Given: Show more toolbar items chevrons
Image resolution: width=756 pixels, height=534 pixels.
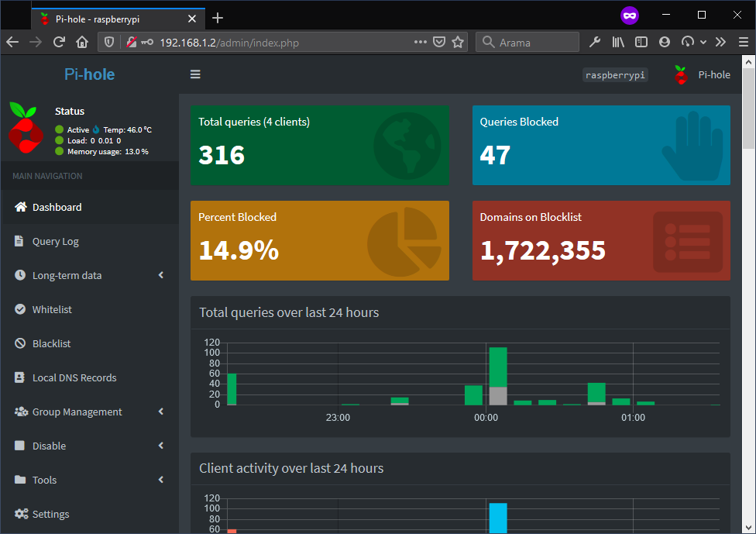Looking at the screenshot, I should coord(720,43).
